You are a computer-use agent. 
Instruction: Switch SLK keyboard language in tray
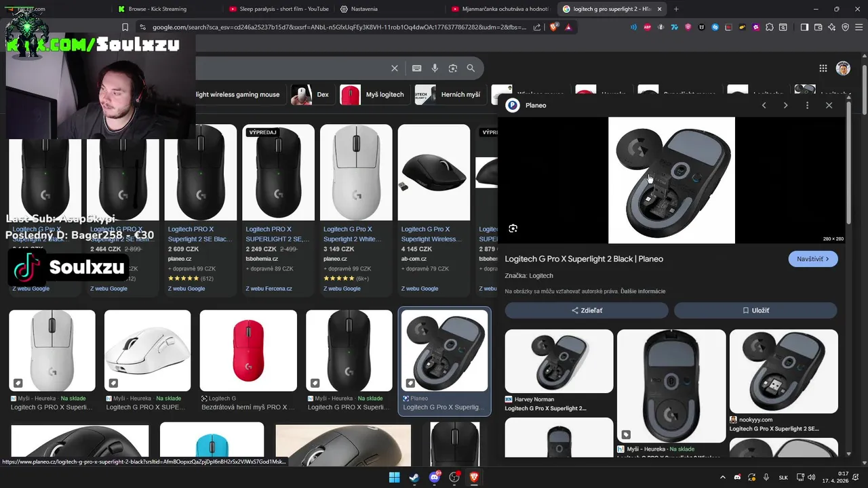tap(783, 477)
